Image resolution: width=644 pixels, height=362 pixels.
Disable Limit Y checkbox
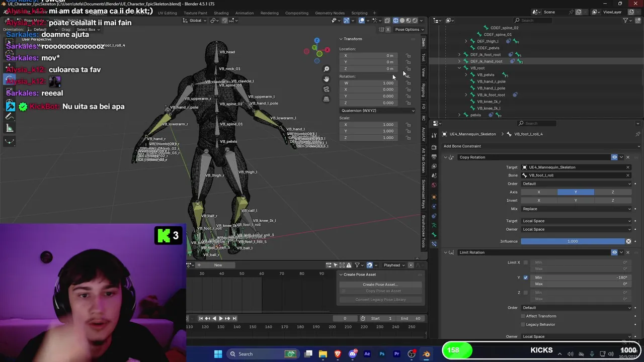tap(526, 278)
